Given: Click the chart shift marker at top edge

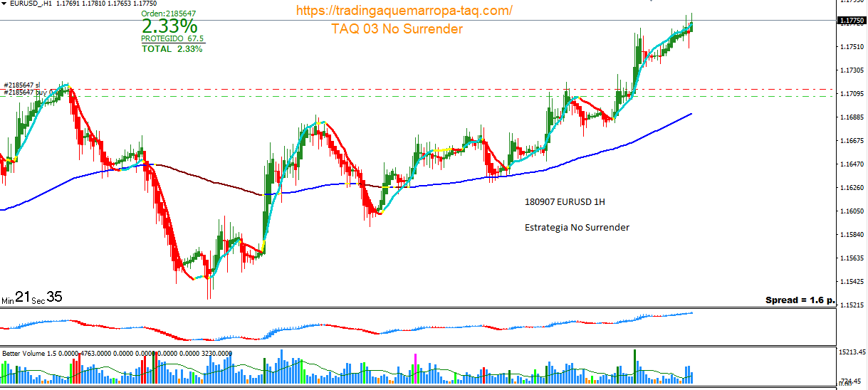Looking at the screenshot, I should pyautogui.click(x=651, y=1).
